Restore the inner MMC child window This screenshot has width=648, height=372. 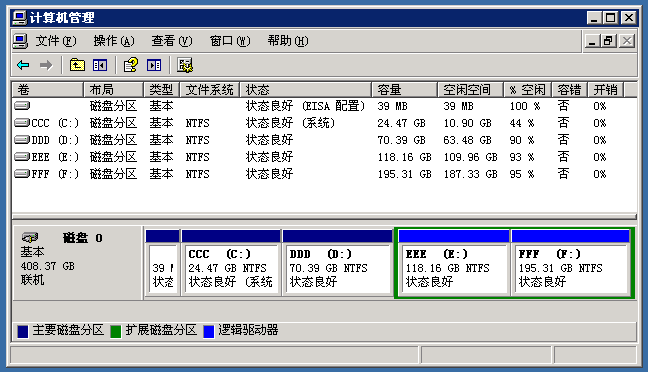pos(609,41)
